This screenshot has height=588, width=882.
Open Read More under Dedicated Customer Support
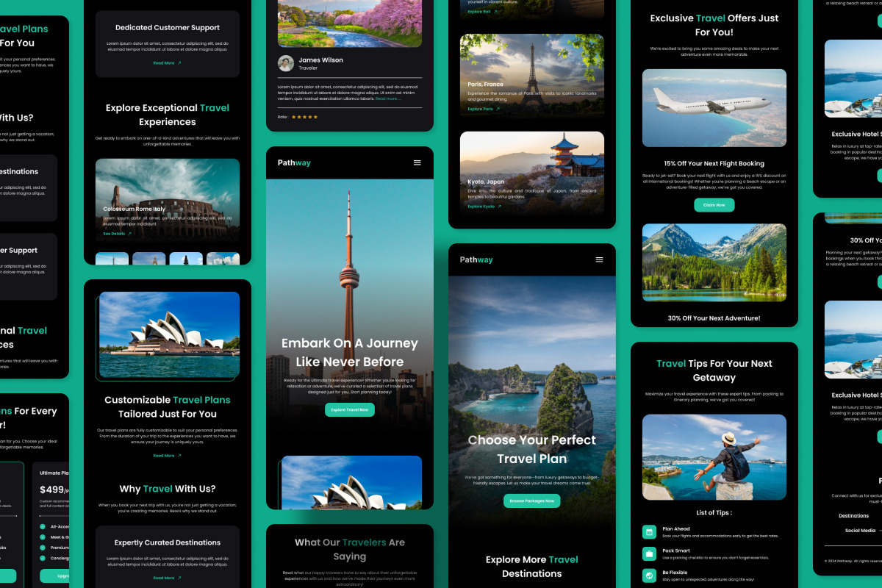[167, 63]
